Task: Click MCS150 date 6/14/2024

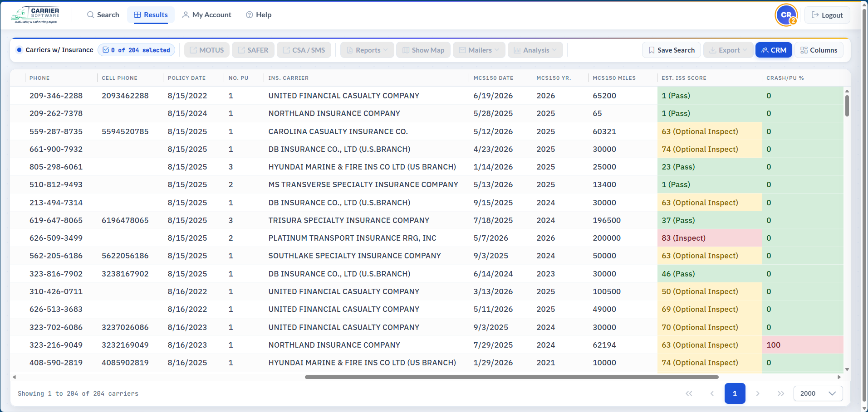Action: pyautogui.click(x=493, y=274)
